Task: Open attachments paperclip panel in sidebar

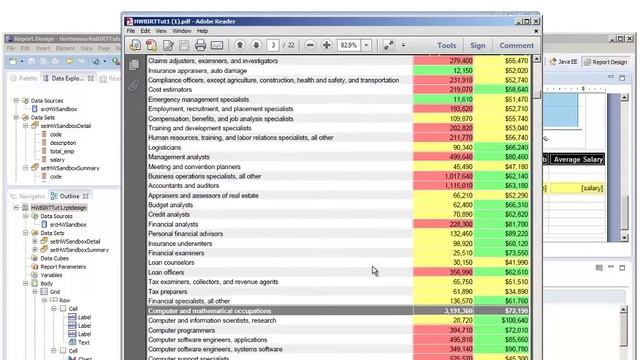Action: pyautogui.click(x=134, y=85)
